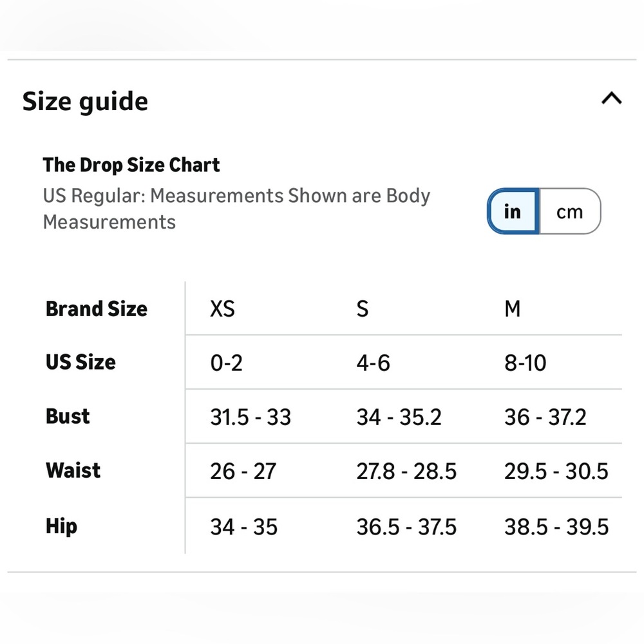Click the US Size 4-6 cell
Screen dimensions: 644x644
click(x=373, y=363)
